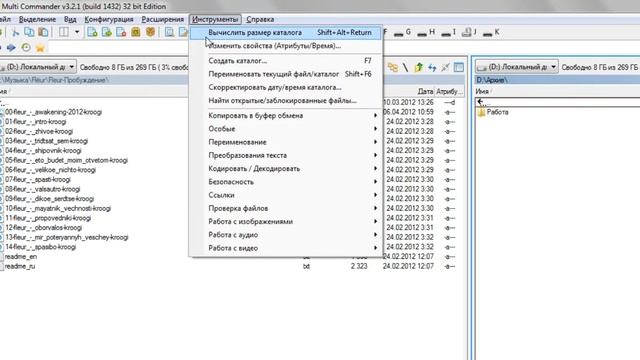Switch to drive H button
640x360 pixels.
[426, 33]
